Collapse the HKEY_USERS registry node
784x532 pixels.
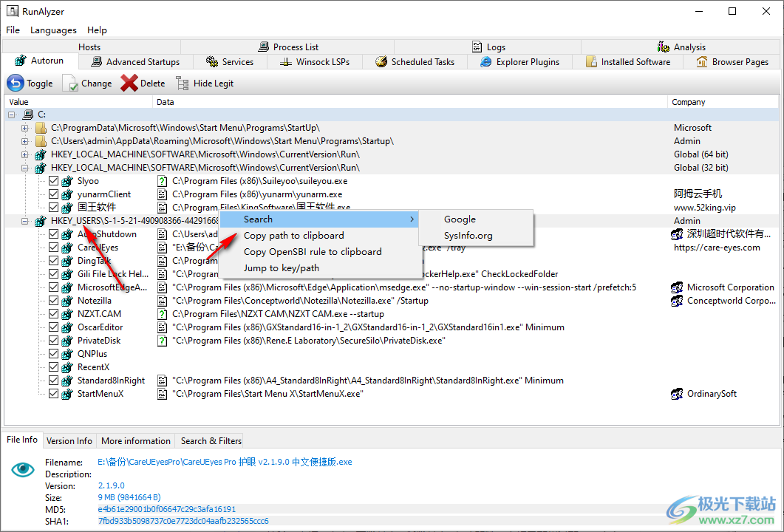pyautogui.click(x=24, y=220)
